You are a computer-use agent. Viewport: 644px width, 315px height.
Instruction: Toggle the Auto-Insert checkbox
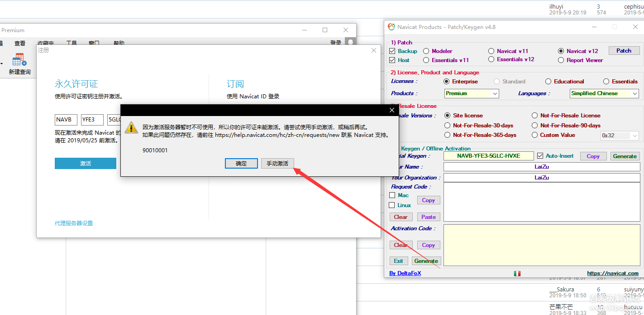coord(540,156)
